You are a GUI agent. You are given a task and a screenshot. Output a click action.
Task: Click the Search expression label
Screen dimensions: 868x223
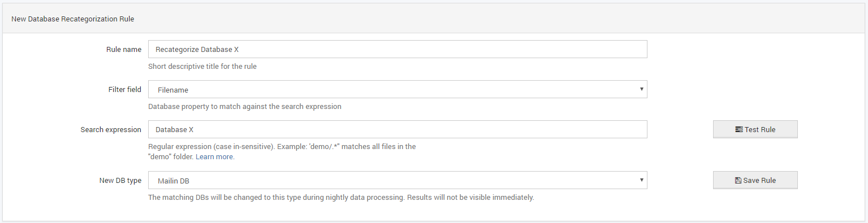click(x=111, y=129)
